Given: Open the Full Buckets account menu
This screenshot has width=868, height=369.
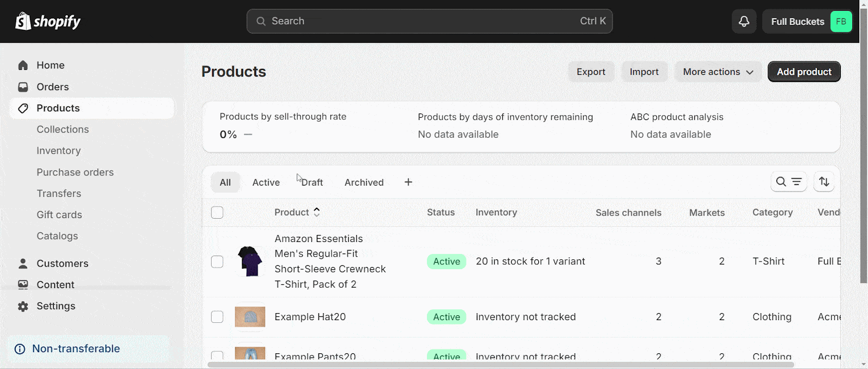Looking at the screenshot, I should [x=807, y=22].
